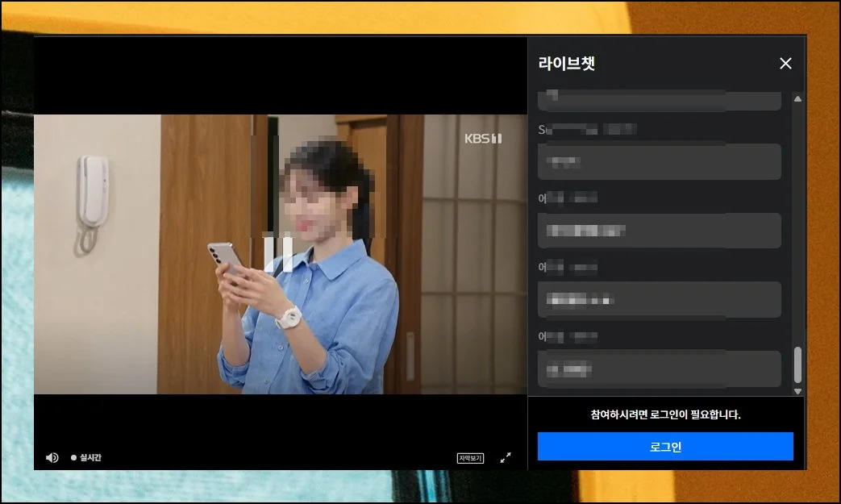The width and height of the screenshot is (841, 504).
Task: Click the 참여하시려면 로그인이 필요합니다 notice text
Action: (x=665, y=415)
